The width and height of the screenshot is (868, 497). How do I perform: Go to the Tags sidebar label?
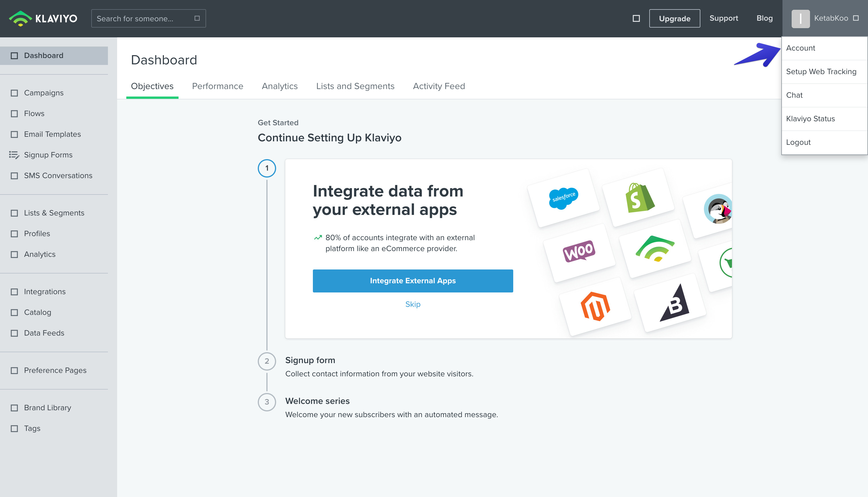tap(32, 429)
